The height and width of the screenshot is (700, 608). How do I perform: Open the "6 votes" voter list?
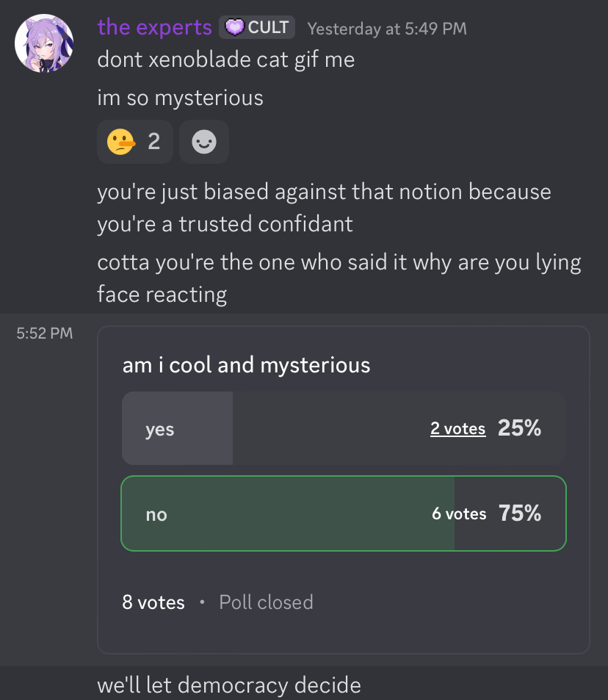pyautogui.click(x=459, y=513)
